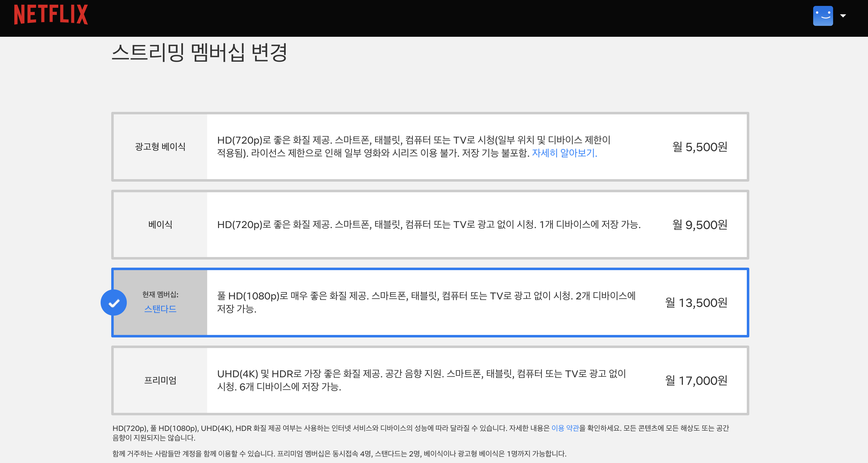Click the Netflix logo
The height and width of the screenshot is (463, 868).
pos(51,15)
